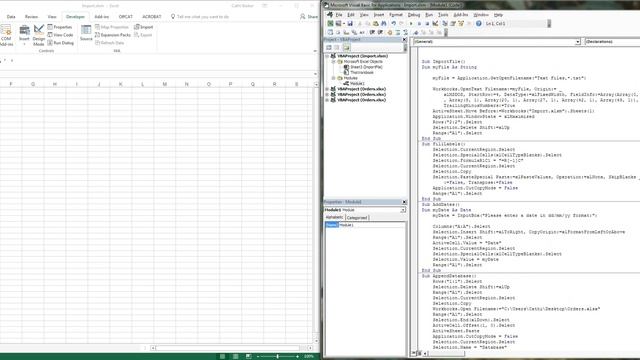Toggle Design Mode icon in VBA toolbar
Viewport: 640px width, 360px height.
click(x=435, y=24)
